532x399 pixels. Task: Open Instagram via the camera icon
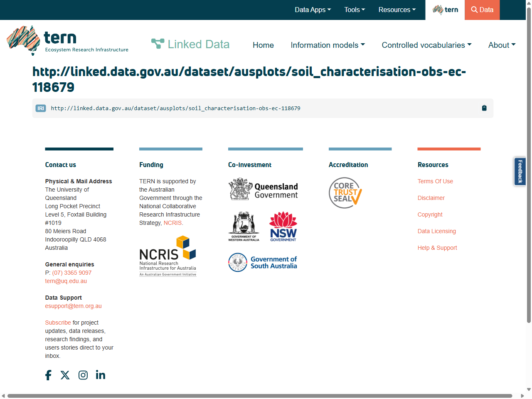click(83, 375)
